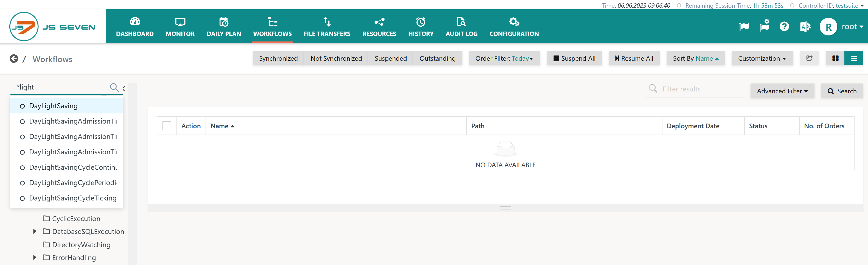This screenshot has height=265, width=868.
Task: Go to Daily Plan
Action: (224, 27)
